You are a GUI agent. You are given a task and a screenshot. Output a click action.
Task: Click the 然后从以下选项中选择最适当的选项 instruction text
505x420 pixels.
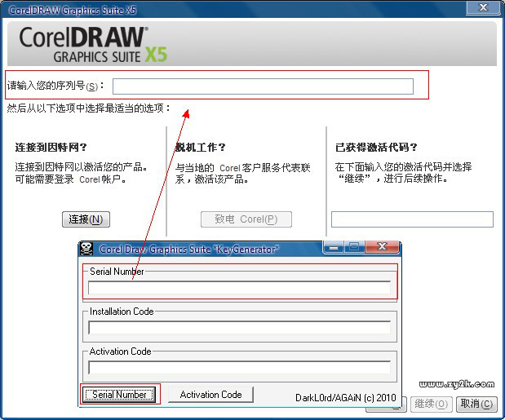coord(89,108)
